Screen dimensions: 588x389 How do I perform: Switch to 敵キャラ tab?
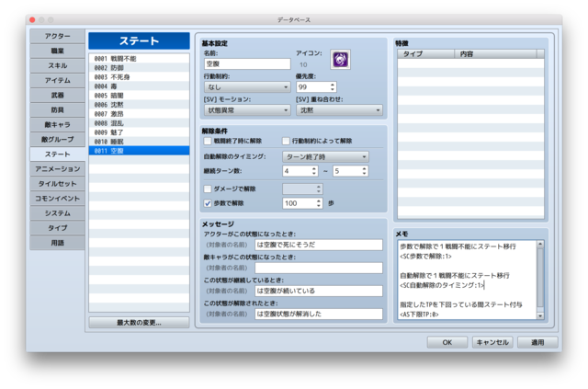57,125
